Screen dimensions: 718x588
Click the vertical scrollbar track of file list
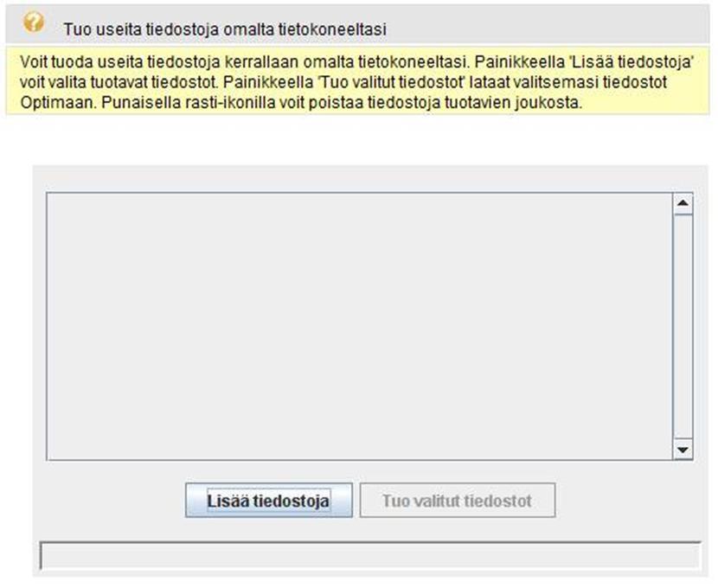683,327
